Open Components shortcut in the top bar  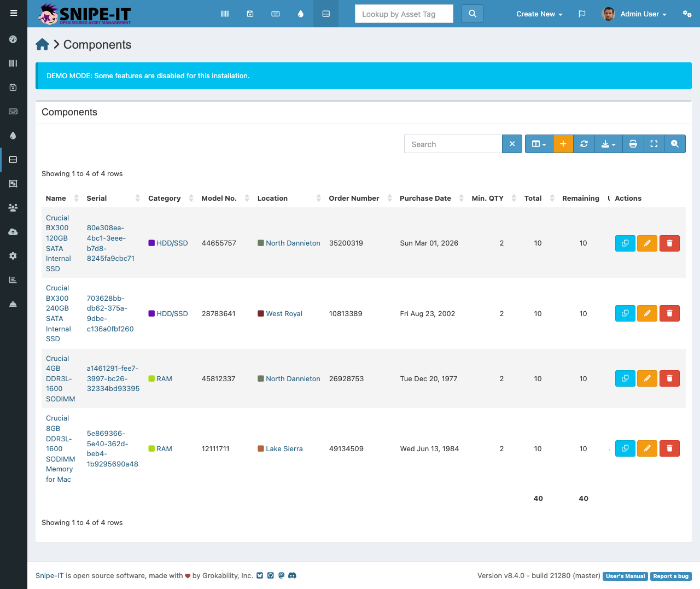pos(326,14)
